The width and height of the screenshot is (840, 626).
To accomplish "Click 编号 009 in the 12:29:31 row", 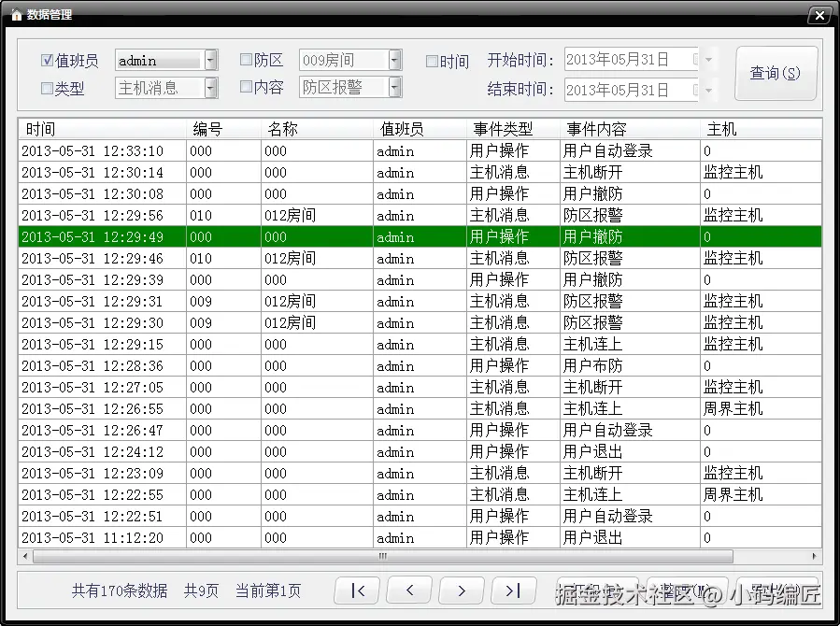I will click(201, 302).
